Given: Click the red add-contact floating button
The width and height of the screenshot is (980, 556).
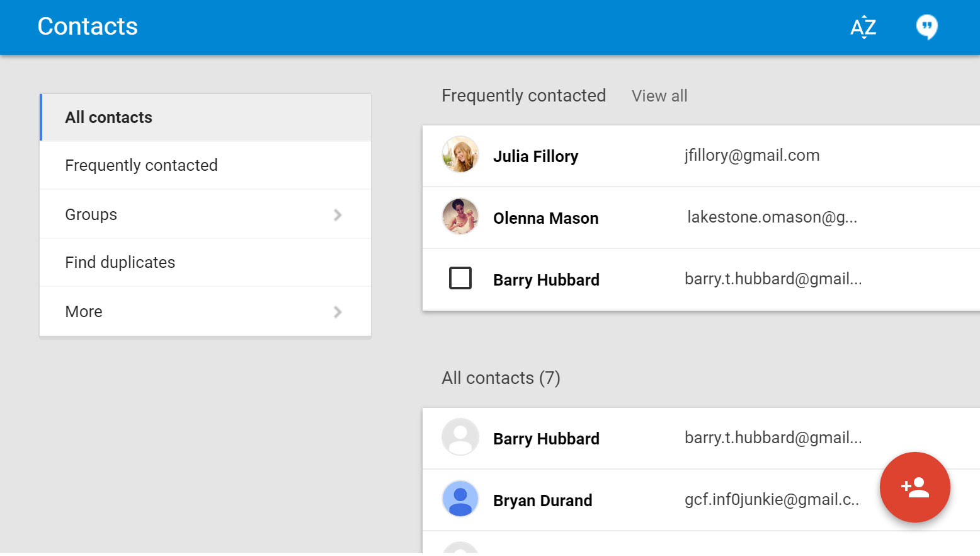Looking at the screenshot, I should pyautogui.click(x=914, y=488).
